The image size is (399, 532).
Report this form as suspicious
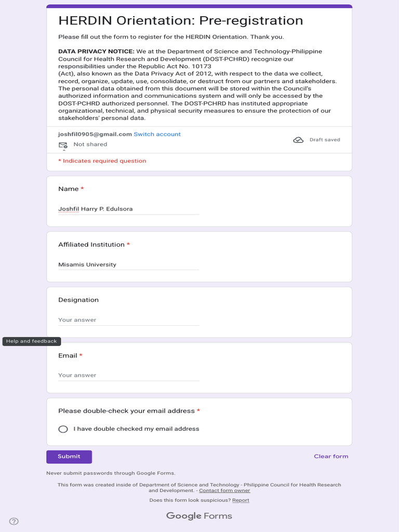click(x=241, y=500)
